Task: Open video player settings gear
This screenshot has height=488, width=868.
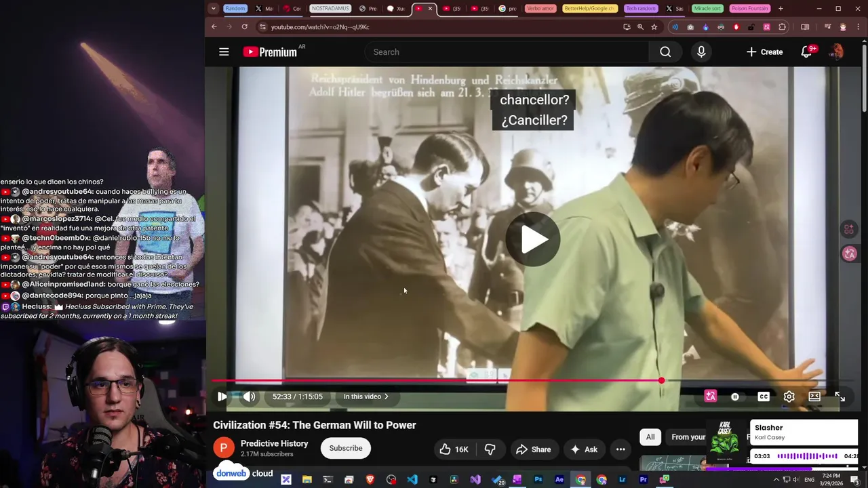Action: (x=789, y=396)
